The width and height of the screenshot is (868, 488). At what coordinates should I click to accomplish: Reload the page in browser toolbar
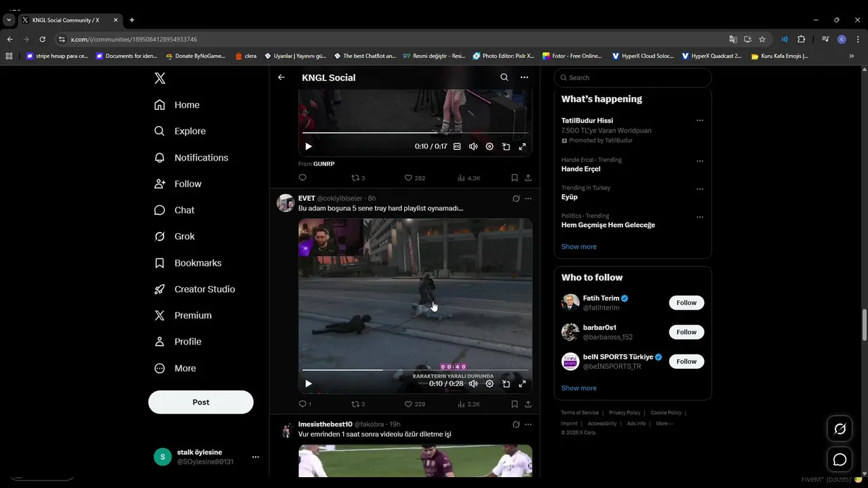coord(42,39)
